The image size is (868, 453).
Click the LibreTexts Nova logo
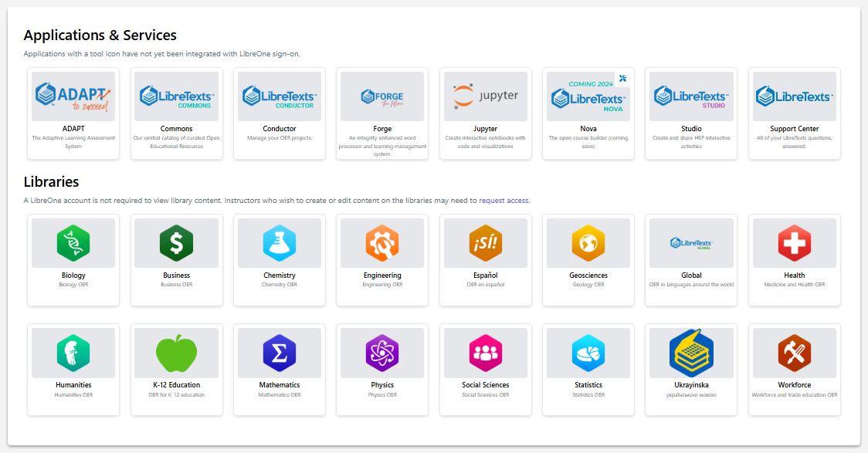tap(588, 96)
